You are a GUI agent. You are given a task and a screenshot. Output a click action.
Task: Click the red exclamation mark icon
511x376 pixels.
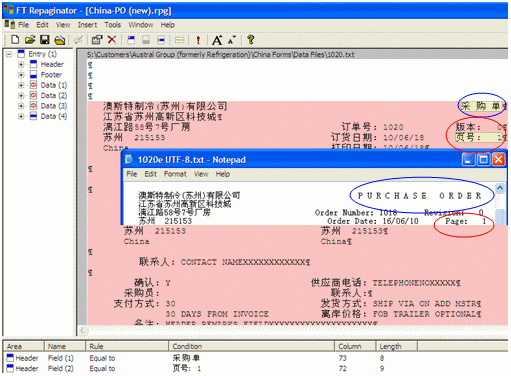coord(198,40)
